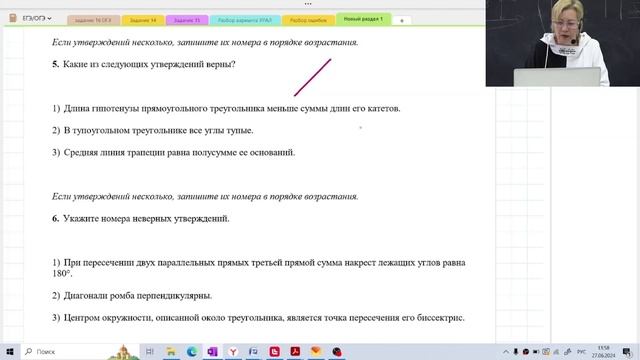Open the Разбор варианта section tab
Screen dimensions: 640x360
coord(245,20)
